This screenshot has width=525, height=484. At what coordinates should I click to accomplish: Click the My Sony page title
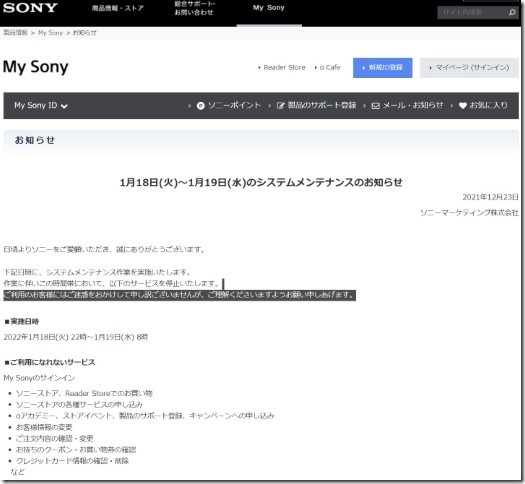pos(35,67)
